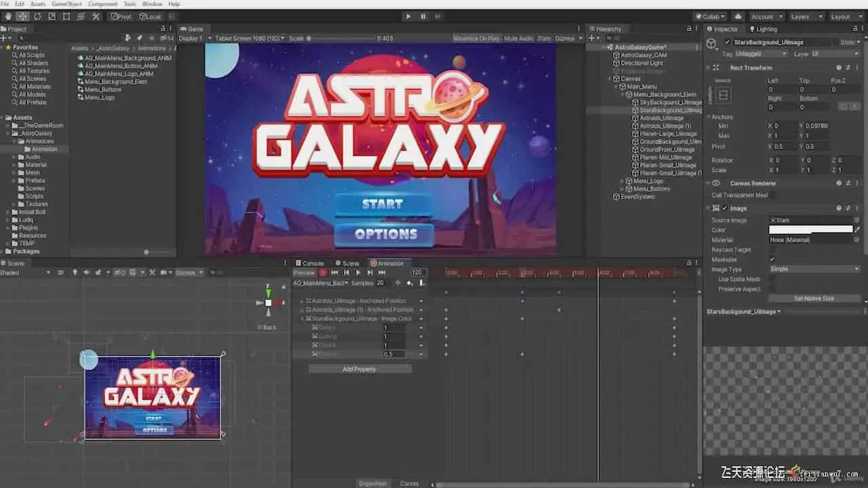Open Rect Transform help icon

pyautogui.click(x=839, y=68)
